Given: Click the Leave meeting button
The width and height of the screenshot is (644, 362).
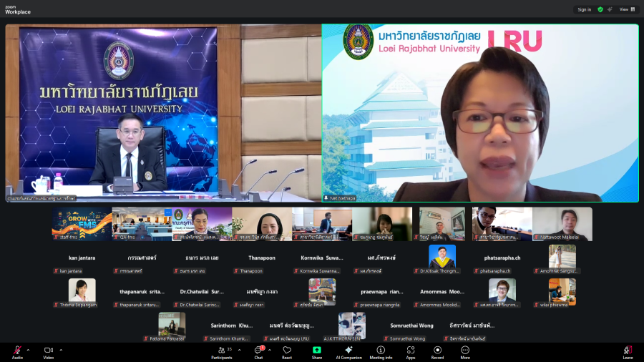Looking at the screenshot, I should coord(628,351).
